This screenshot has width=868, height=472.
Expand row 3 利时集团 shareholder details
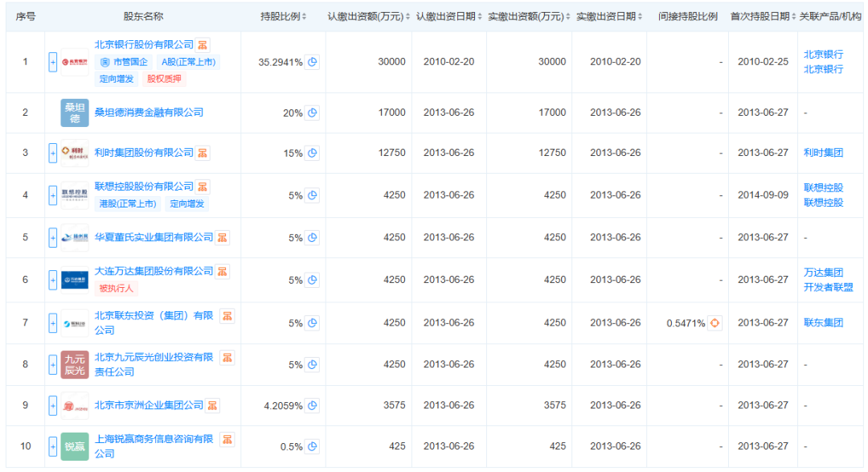(52, 154)
